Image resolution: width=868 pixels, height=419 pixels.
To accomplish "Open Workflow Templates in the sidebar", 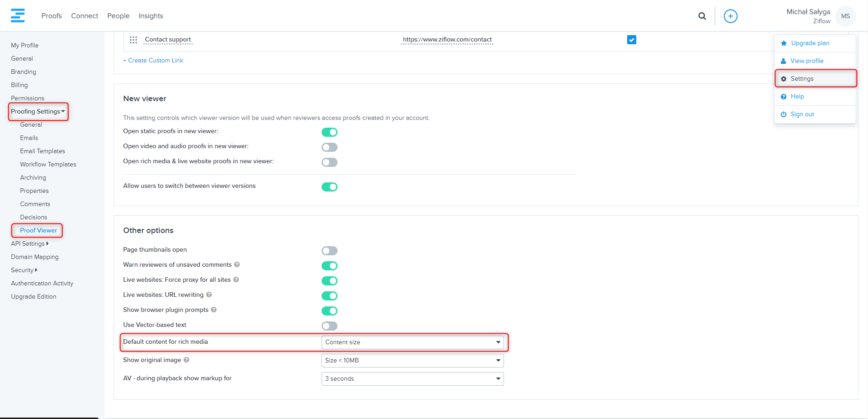I will (x=48, y=164).
